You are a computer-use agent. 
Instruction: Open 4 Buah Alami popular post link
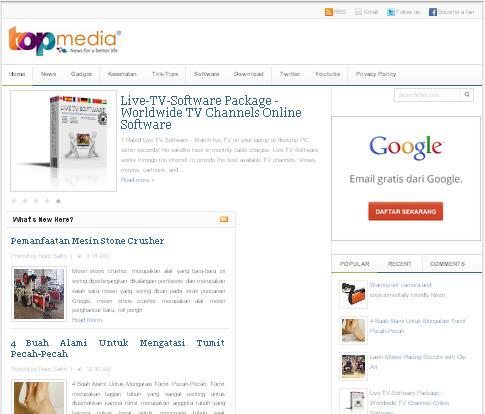[x=417, y=326]
